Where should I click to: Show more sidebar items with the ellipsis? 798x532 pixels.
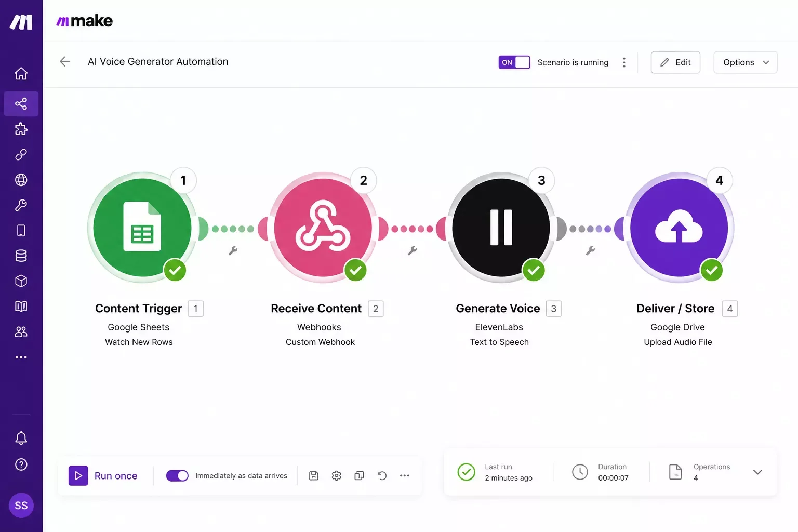coord(21,357)
